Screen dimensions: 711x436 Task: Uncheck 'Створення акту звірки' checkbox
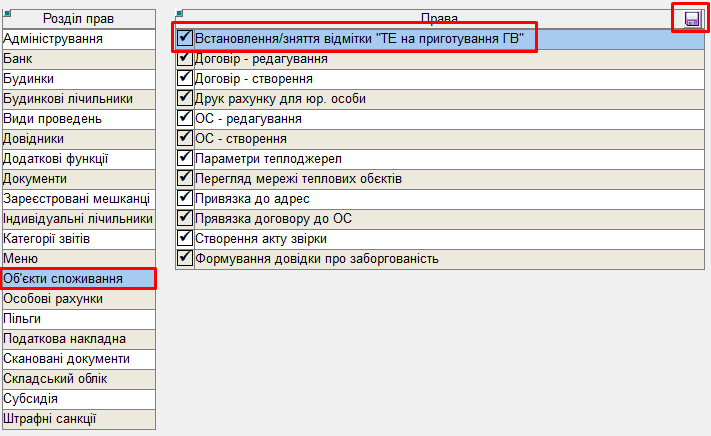184,238
